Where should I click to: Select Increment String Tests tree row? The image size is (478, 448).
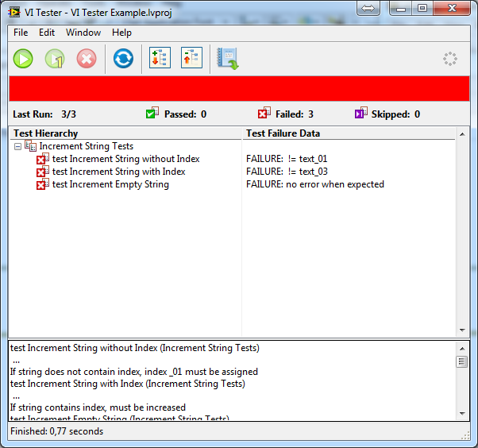87,146
